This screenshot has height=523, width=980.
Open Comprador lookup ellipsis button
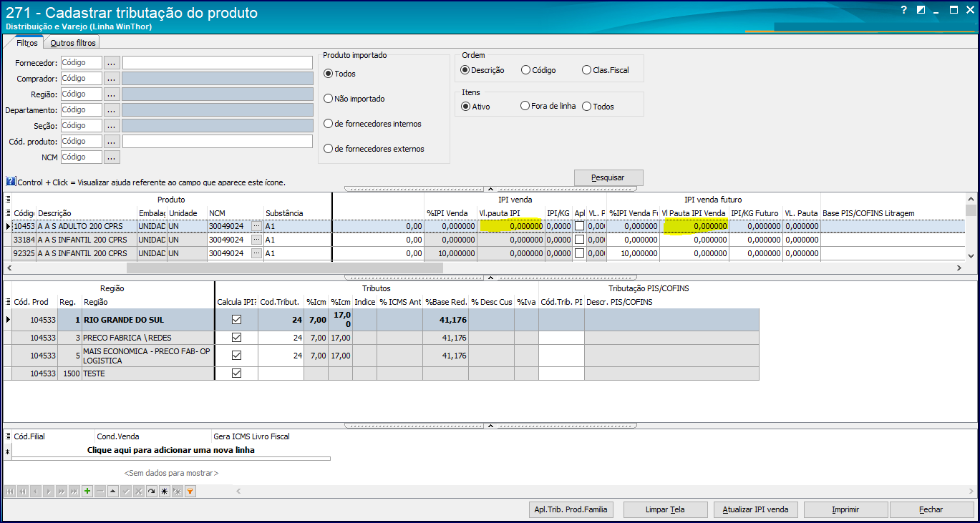click(112, 79)
